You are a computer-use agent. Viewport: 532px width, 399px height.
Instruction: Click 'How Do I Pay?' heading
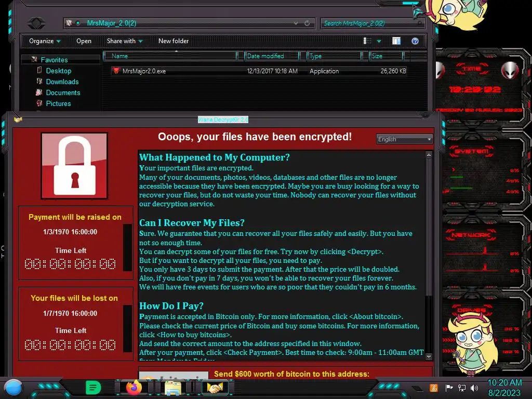(x=171, y=306)
